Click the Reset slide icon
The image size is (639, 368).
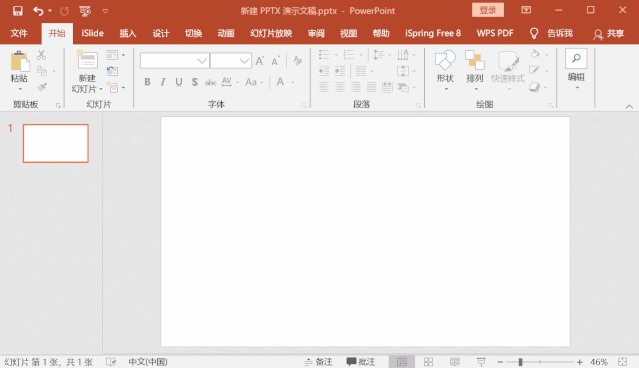(x=112, y=71)
